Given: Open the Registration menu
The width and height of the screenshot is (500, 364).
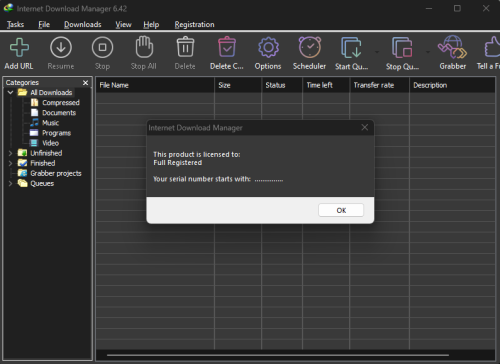Looking at the screenshot, I should (x=194, y=24).
